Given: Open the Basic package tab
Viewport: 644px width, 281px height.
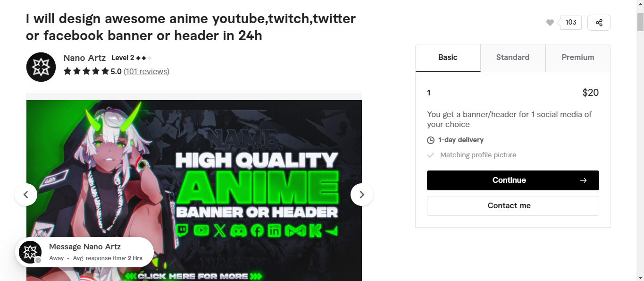Looking at the screenshot, I should click(448, 58).
